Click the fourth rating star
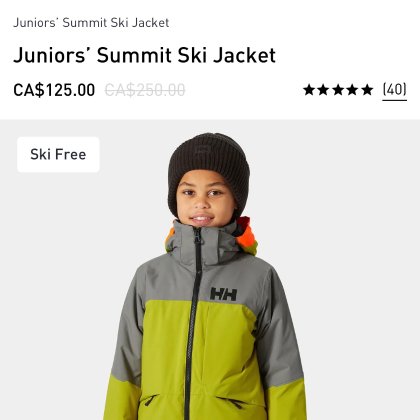Screen dimensions: 420x420 pos(352,90)
